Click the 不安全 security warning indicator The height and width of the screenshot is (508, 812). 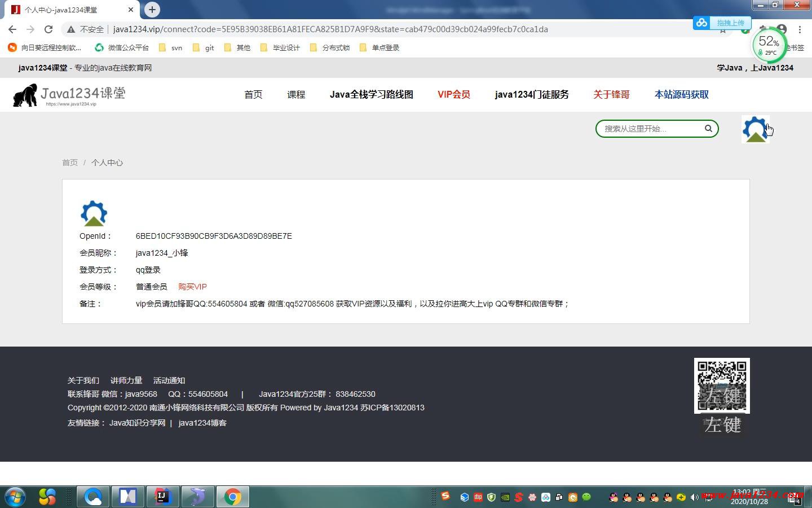point(86,29)
